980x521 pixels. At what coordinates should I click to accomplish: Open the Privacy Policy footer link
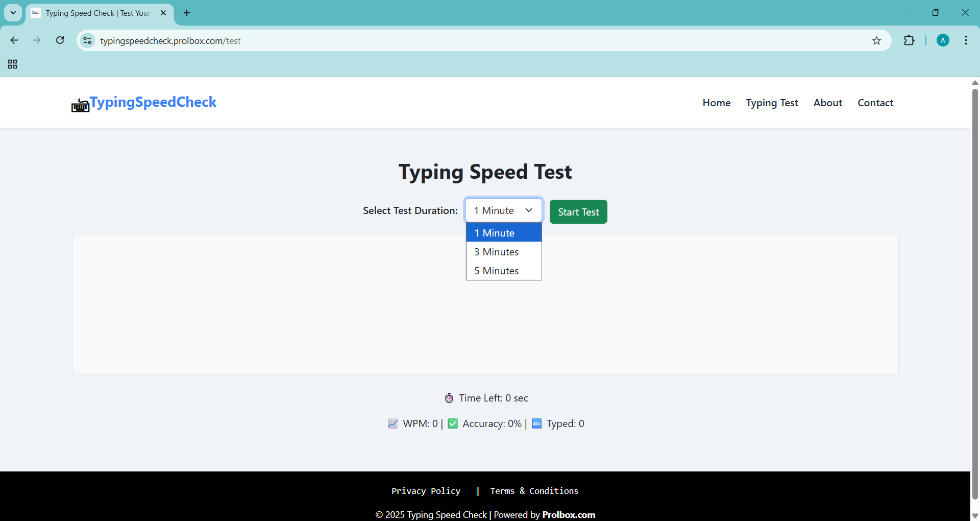[426, 491]
